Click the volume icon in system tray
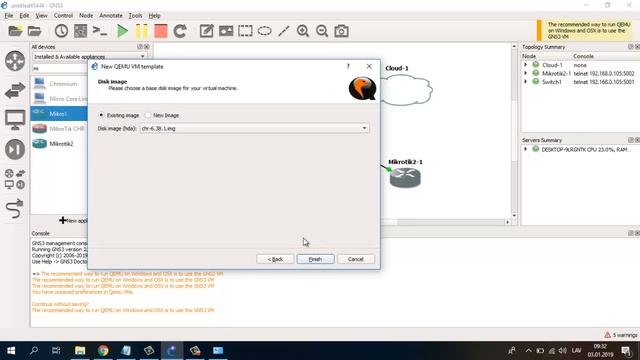This screenshot has height=360, width=640. pos(562,351)
